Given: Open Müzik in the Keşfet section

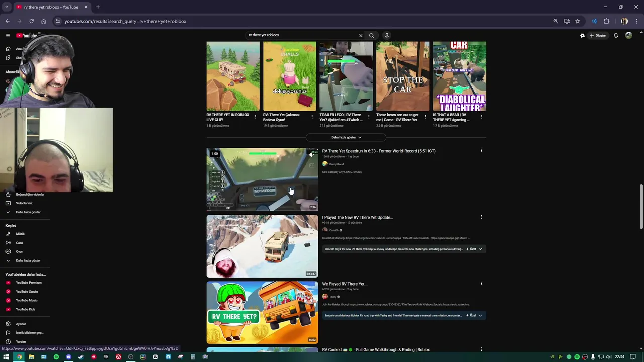Looking at the screenshot, I should (20, 234).
